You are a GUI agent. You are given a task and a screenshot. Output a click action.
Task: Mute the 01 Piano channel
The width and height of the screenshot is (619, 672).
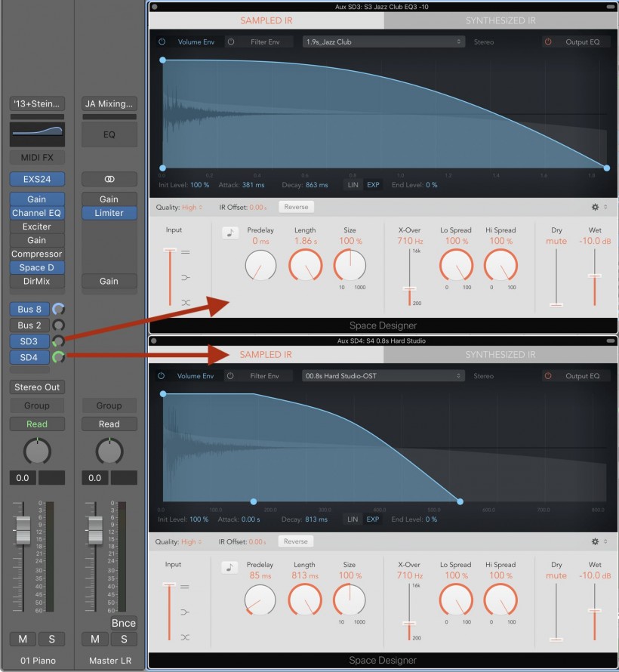tap(23, 640)
